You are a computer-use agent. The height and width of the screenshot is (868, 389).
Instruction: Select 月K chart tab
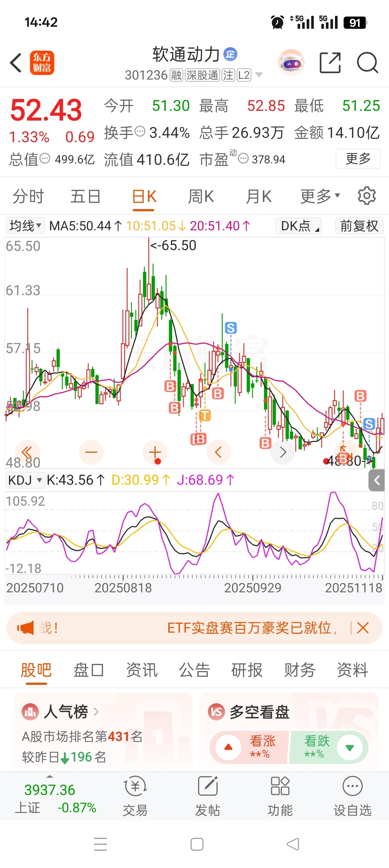(259, 196)
